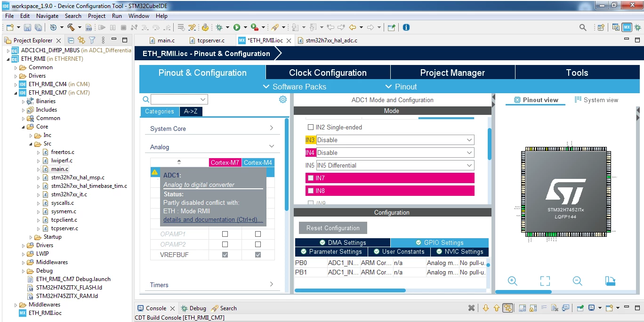Open the IN4 Disable dropdown
644x322 pixels.
[395, 153]
